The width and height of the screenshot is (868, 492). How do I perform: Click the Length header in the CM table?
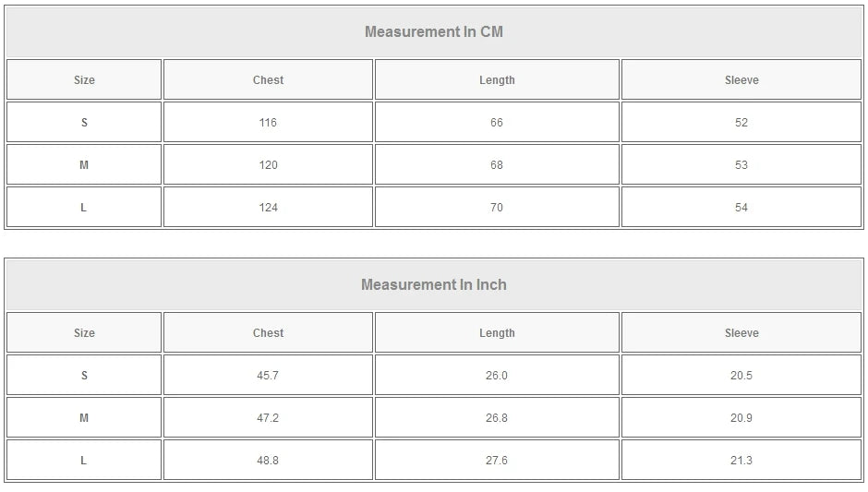pos(497,80)
